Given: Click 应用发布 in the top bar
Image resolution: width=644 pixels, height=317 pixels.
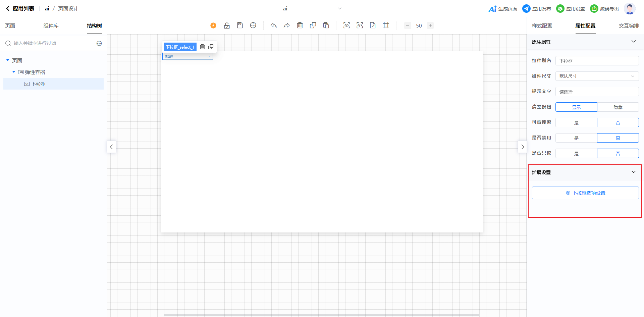Looking at the screenshot, I should (x=537, y=9).
